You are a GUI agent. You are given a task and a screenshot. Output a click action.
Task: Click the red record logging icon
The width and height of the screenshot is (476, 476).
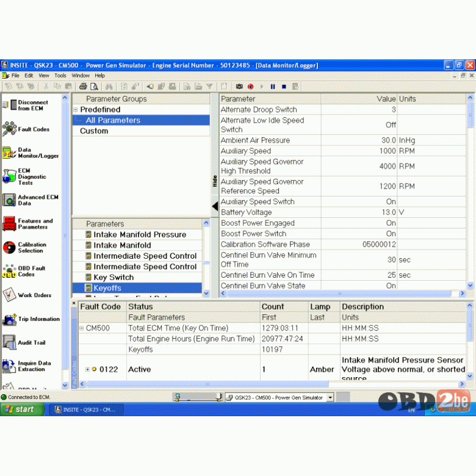(x=250, y=87)
